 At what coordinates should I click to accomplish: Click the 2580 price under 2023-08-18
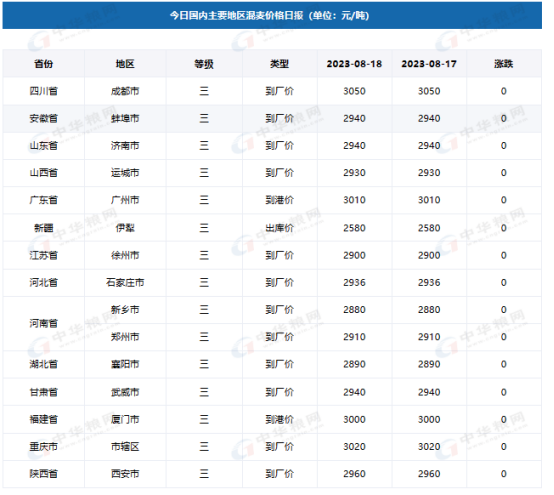click(354, 228)
